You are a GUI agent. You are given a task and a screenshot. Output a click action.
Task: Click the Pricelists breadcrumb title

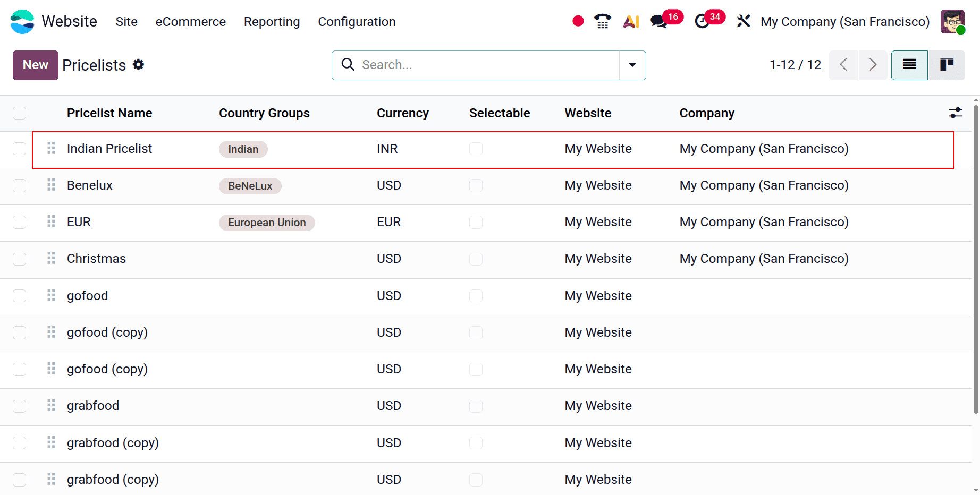pyautogui.click(x=94, y=65)
